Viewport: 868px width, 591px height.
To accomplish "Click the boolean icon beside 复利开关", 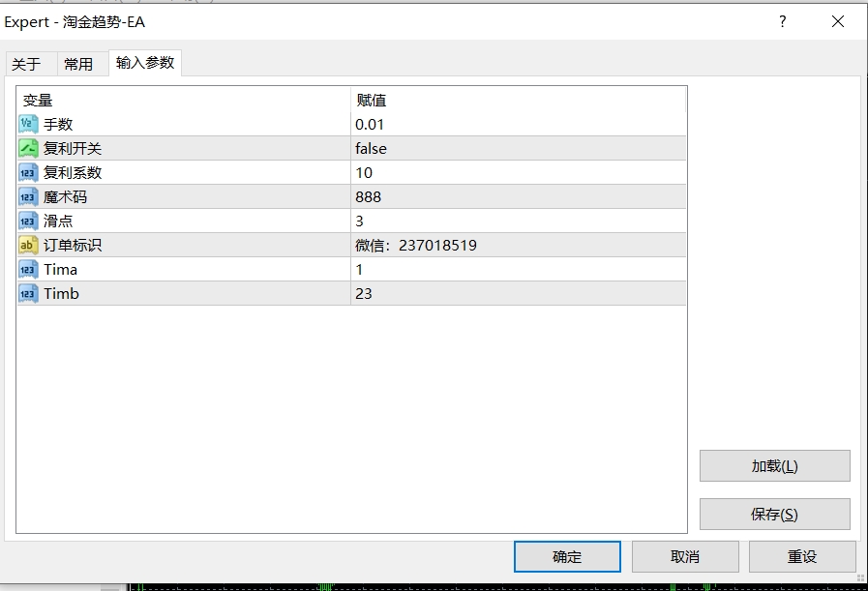I will (x=28, y=148).
